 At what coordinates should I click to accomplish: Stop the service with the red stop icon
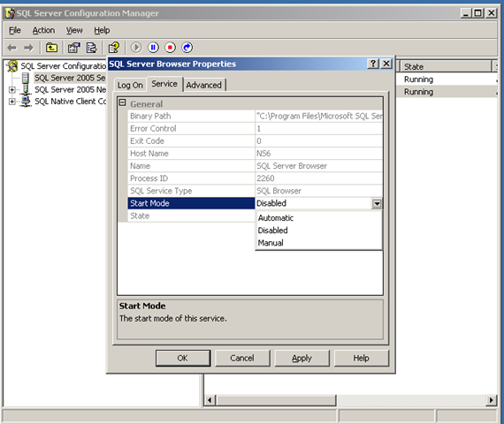point(171,48)
